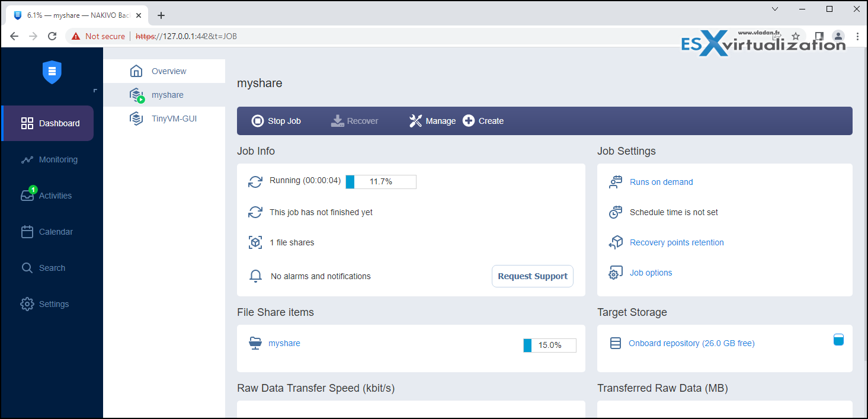Screen dimensions: 868x419
Task: Open the myshare link under File Share items
Action: 284,343
